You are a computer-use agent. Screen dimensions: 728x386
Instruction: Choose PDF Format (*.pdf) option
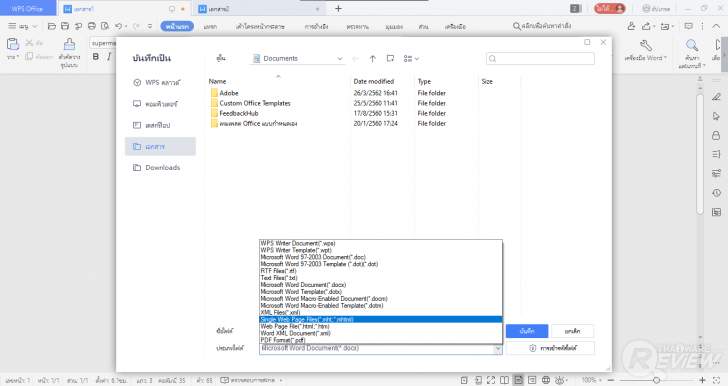380,340
